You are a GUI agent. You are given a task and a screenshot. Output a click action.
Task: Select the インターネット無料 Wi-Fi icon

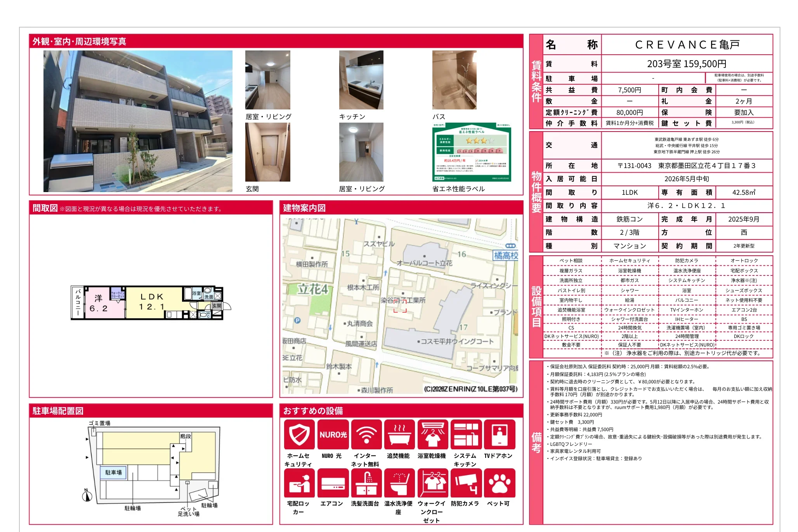366,435
